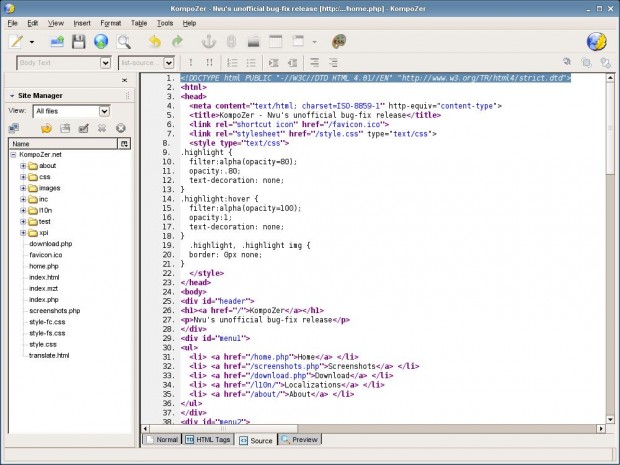
Task: Click the Insert Table icon
Action: coord(276,42)
